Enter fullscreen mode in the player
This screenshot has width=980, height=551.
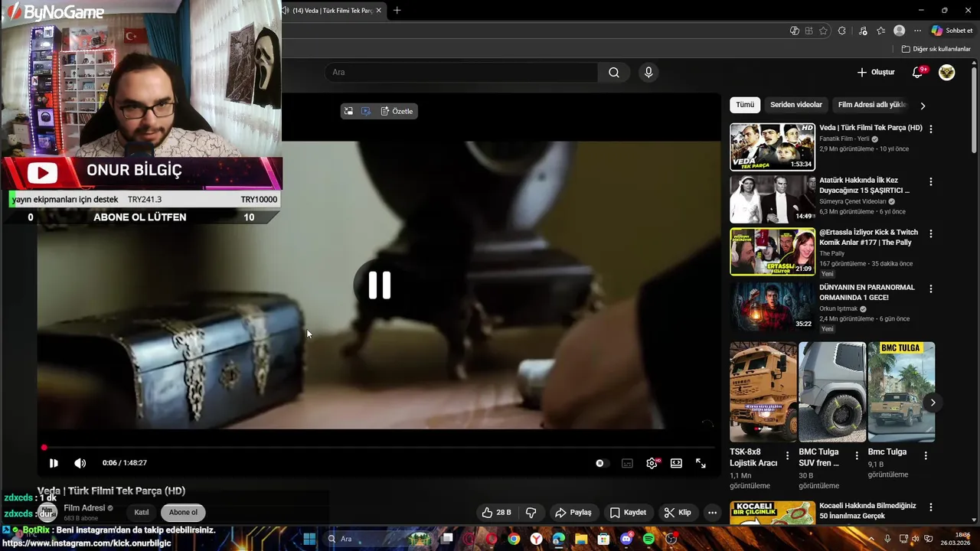701,463
